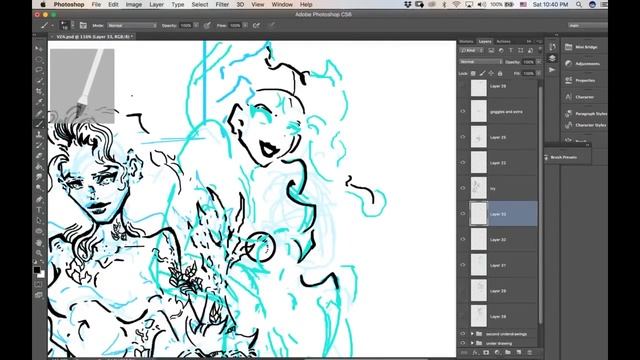
Task: Open brush Opacity slider dropdown
Action: [x=196, y=25]
